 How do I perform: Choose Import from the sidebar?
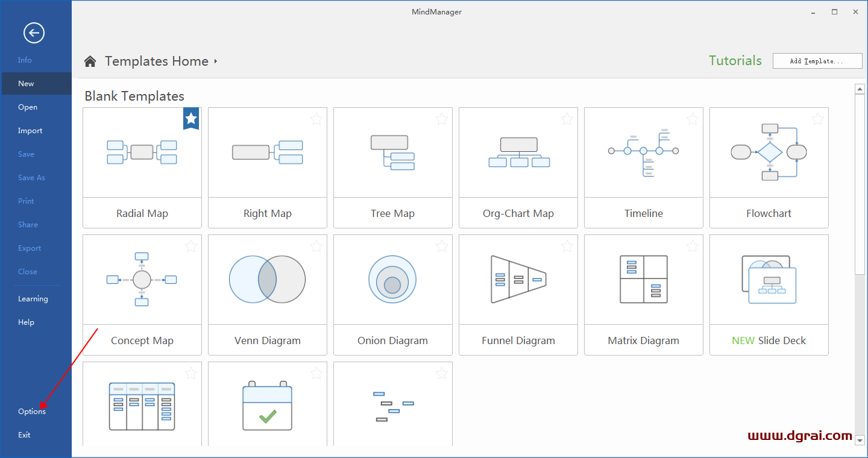30,131
